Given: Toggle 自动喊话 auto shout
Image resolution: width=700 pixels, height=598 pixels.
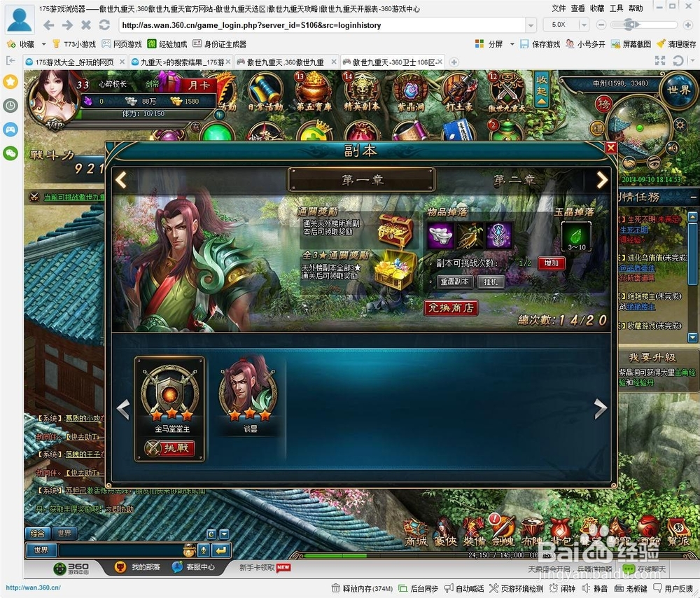Looking at the screenshot, I should [464, 589].
